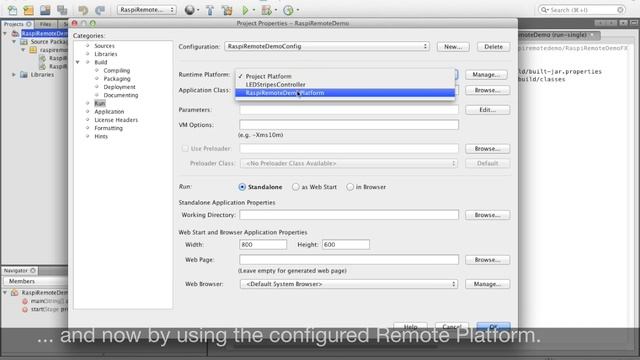Choose RaspiRemoteDemoPlatform option
Screen dimensions: 640x360
(345, 93)
